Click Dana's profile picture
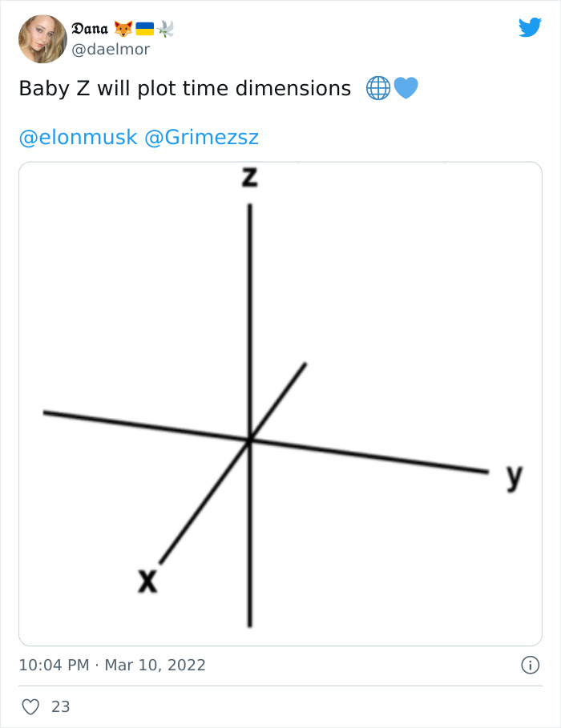561x728 pixels. [42, 38]
